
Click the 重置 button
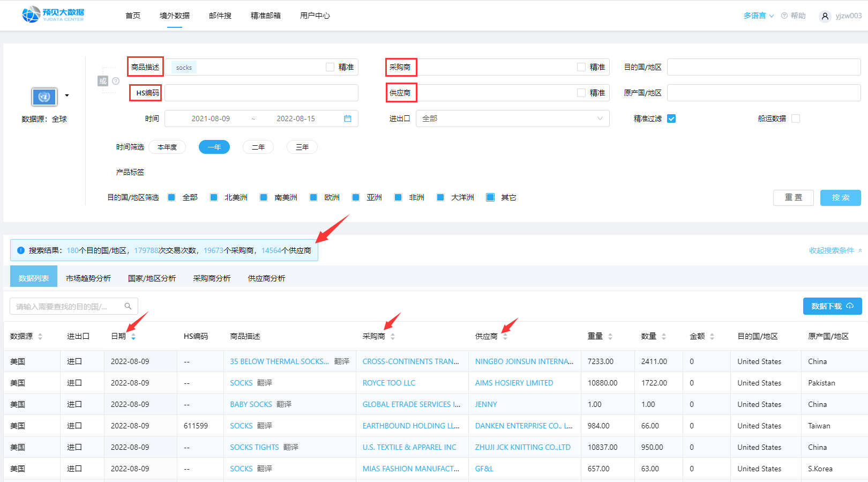[x=794, y=198]
